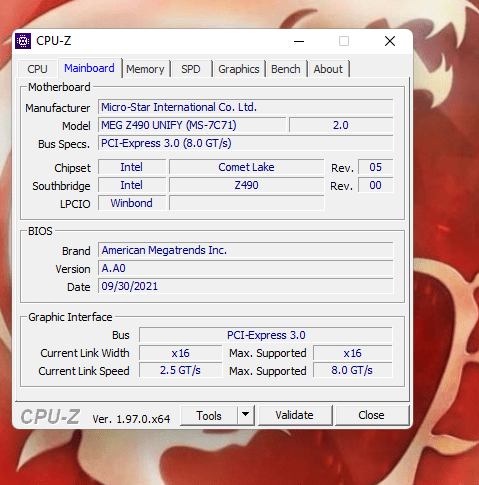Click the Close button at bottom

(x=371, y=415)
